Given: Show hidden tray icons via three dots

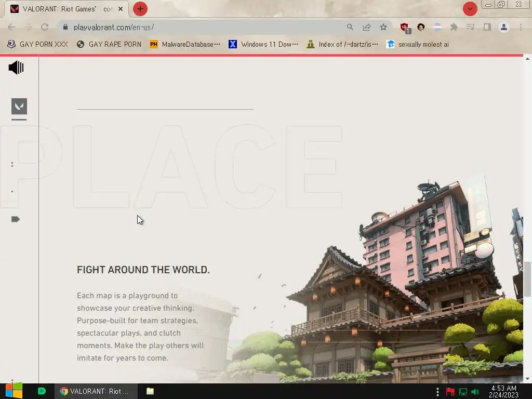Looking at the screenshot, I should tap(437, 392).
